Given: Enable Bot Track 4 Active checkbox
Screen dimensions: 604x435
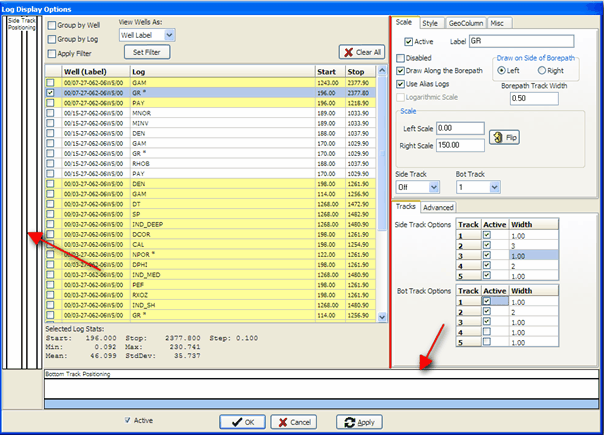Looking at the screenshot, I should coord(487,331).
